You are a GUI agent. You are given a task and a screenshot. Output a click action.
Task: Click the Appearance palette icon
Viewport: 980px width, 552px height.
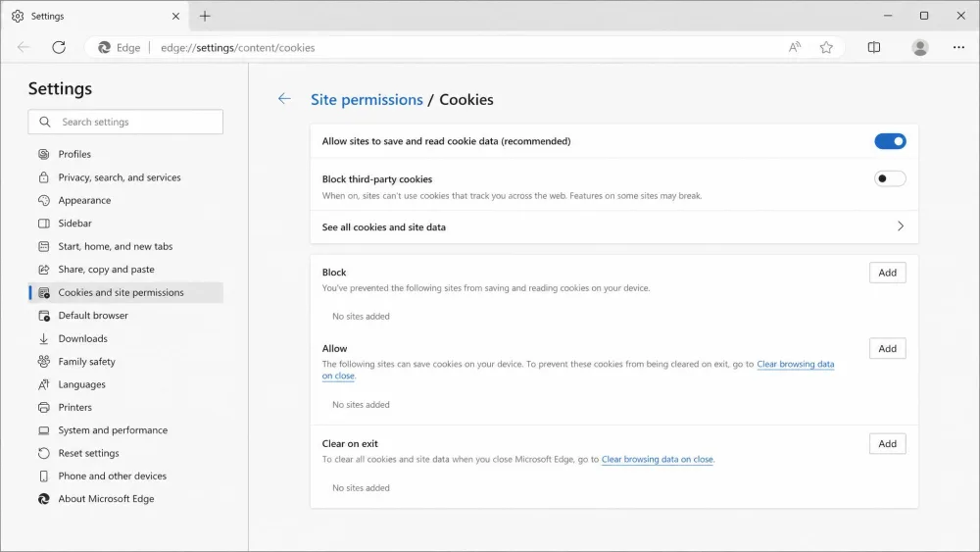click(x=44, y=200)
